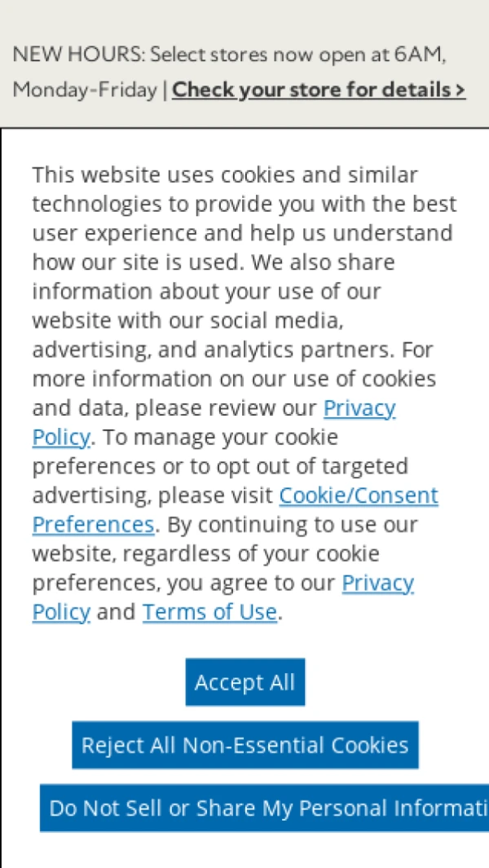The height and width of the screenshot is (868, 489).
Task: Open the Check your store for details link
Action: [x=314, y=89]
